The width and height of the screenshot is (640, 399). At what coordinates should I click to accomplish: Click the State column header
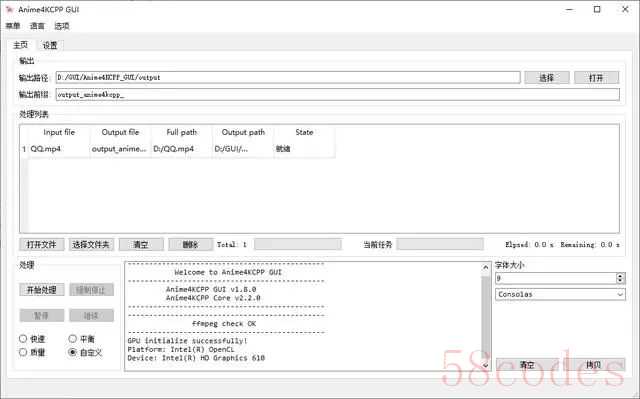(x=304, y=132)
